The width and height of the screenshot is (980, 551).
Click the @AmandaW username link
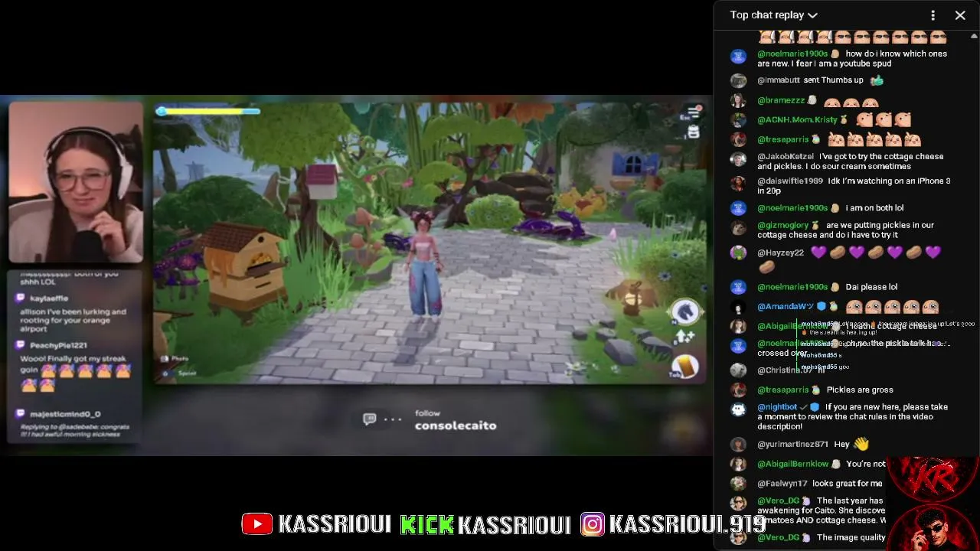point(786,307)
